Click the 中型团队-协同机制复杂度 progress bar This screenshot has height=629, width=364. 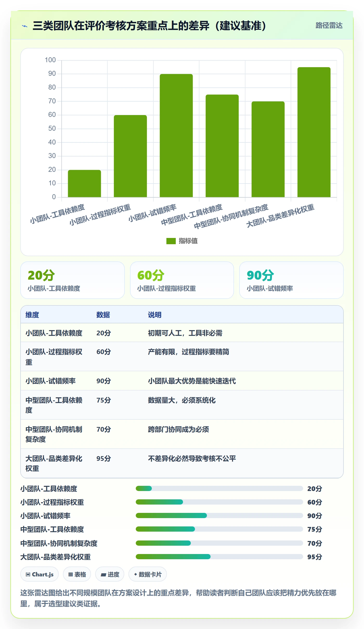219,543
